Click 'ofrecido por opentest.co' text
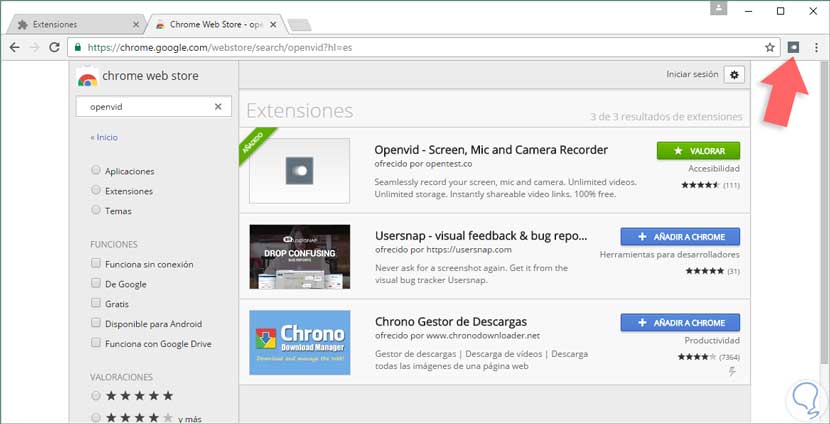Image resolution: width=830 pixels, height=424 pixels. click(x=423, y=164)
